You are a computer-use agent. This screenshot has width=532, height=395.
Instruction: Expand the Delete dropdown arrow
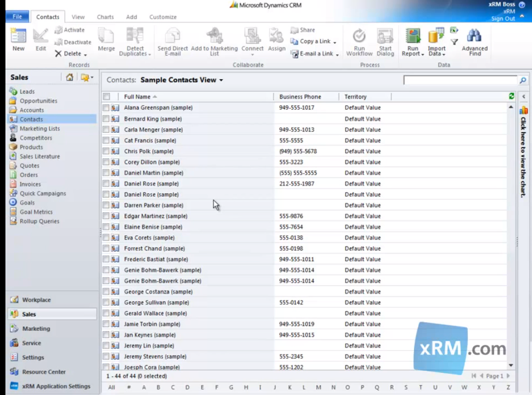coord(85,55)
